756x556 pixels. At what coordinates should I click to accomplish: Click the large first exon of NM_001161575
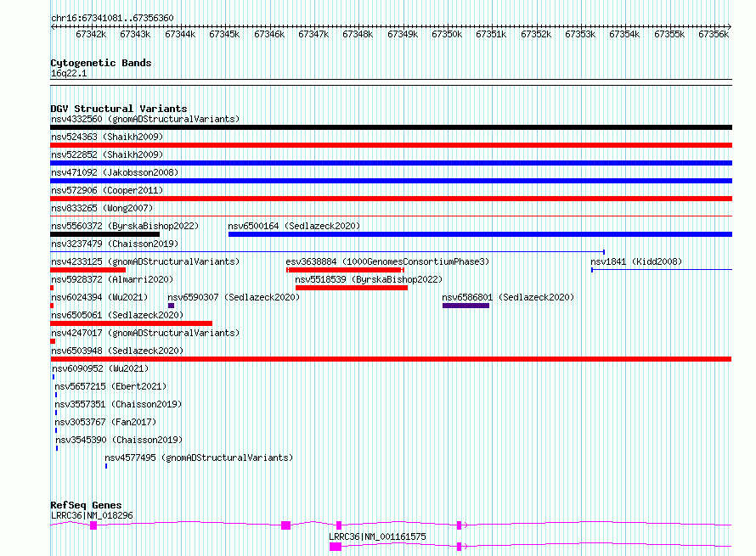coord(336,547)
